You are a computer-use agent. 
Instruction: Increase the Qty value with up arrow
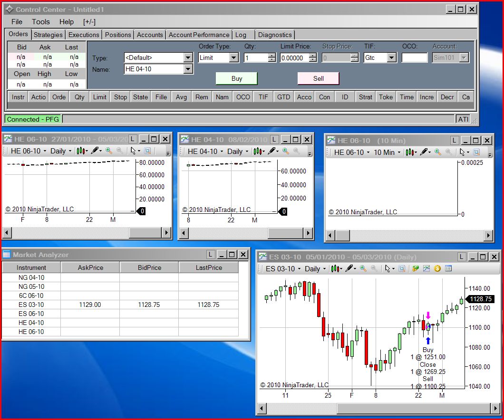272,56
